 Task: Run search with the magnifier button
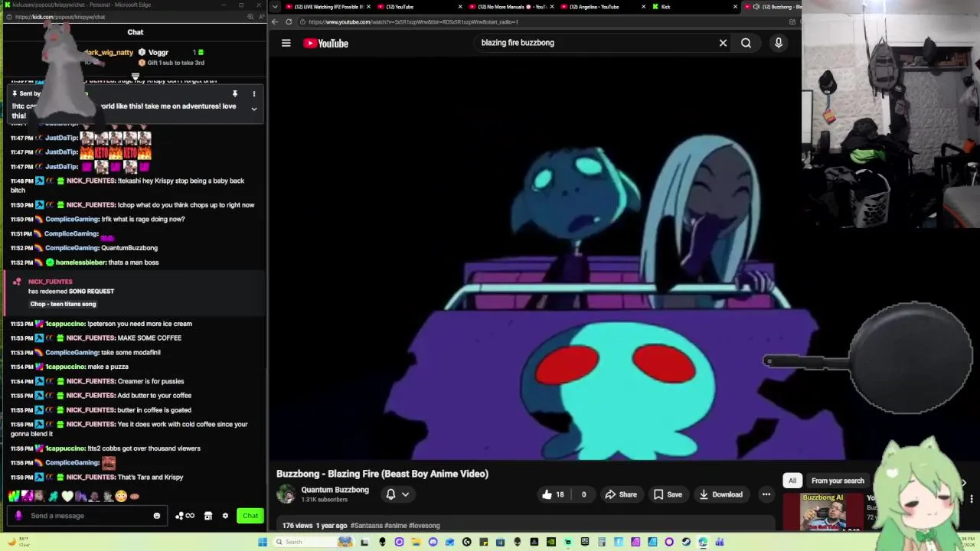click(746, 43)
